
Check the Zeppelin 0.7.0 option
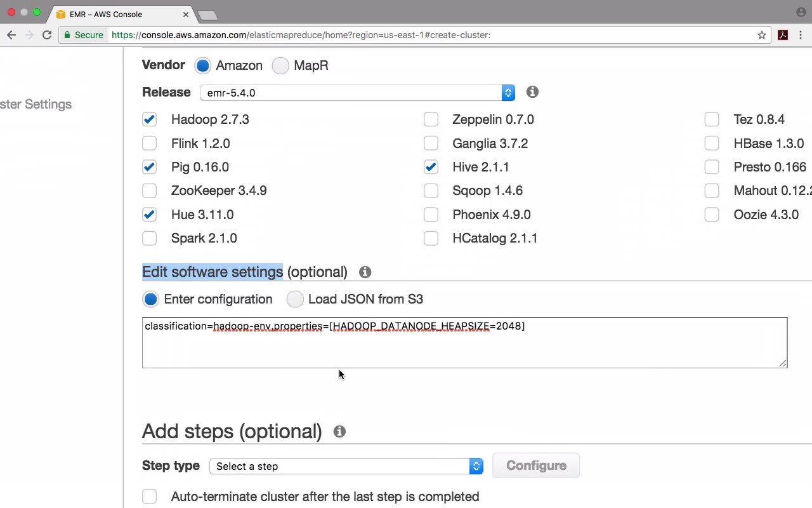(x=431, y=119)
